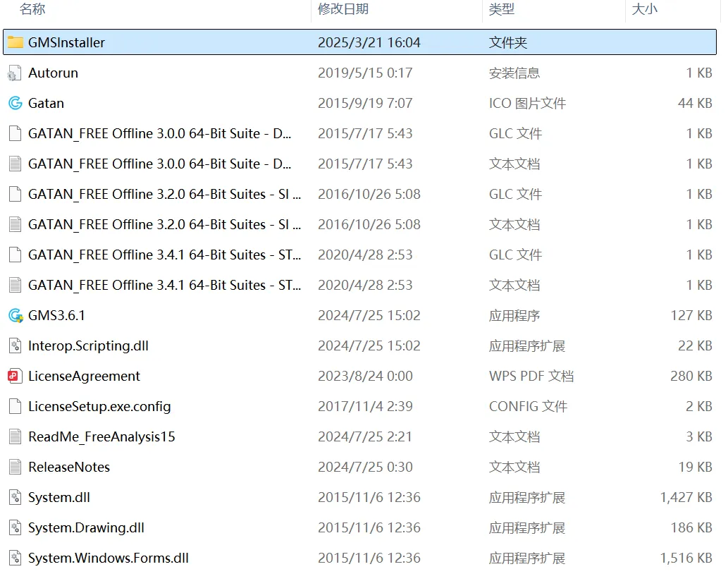Click the LicenseSetup.exe.config file icon
Screen dimensions: 728x581
(x=16, y=406)
